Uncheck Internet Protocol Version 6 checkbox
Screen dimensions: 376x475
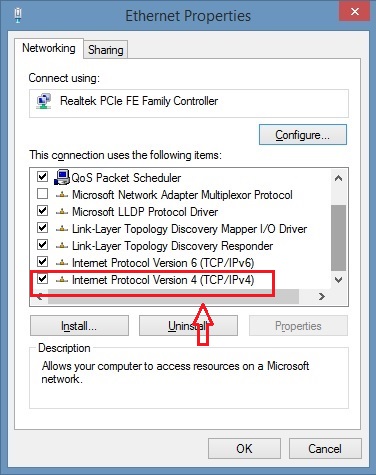(42, 262)
